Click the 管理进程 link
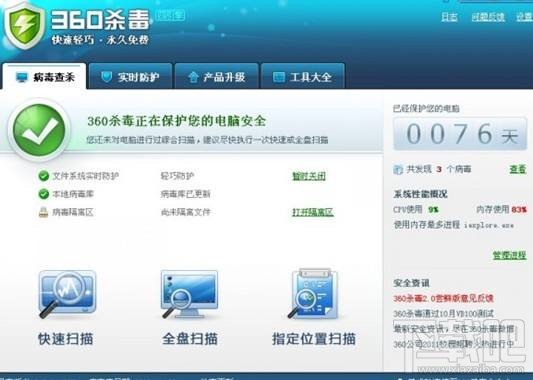The width and height of the screenshot is (533, 380). pos(510,255)
